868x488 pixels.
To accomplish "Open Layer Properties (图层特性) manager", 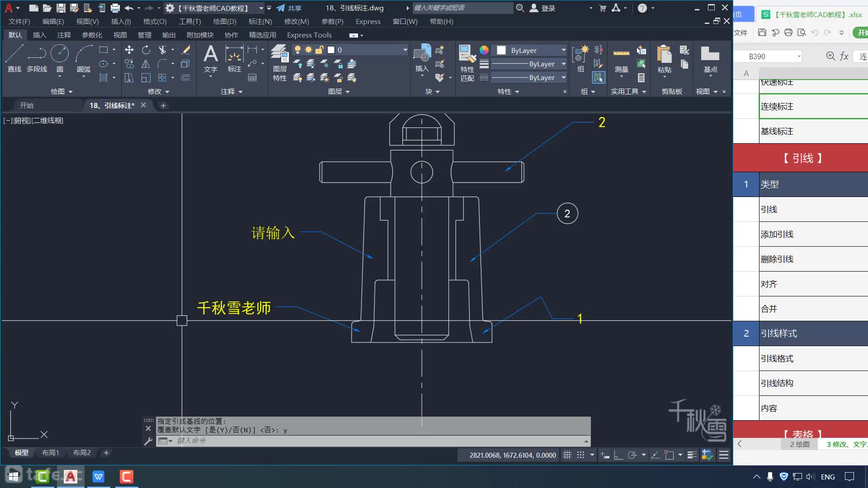I will (279, 62).
